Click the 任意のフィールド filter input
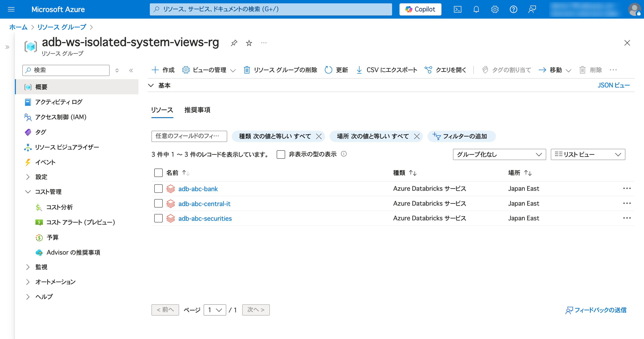This screenshot has height=339, width=644. pos(189,136)
